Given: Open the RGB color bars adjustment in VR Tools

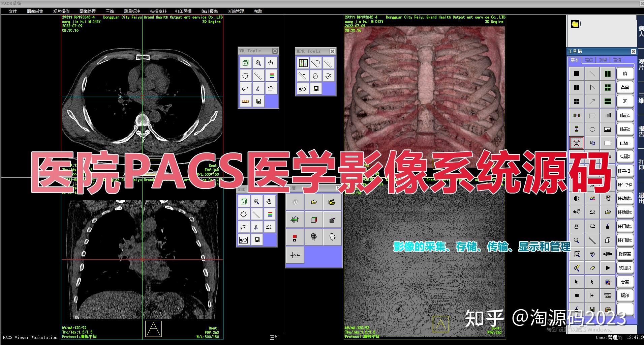Looking at the screenshot, I should (271, 76).
